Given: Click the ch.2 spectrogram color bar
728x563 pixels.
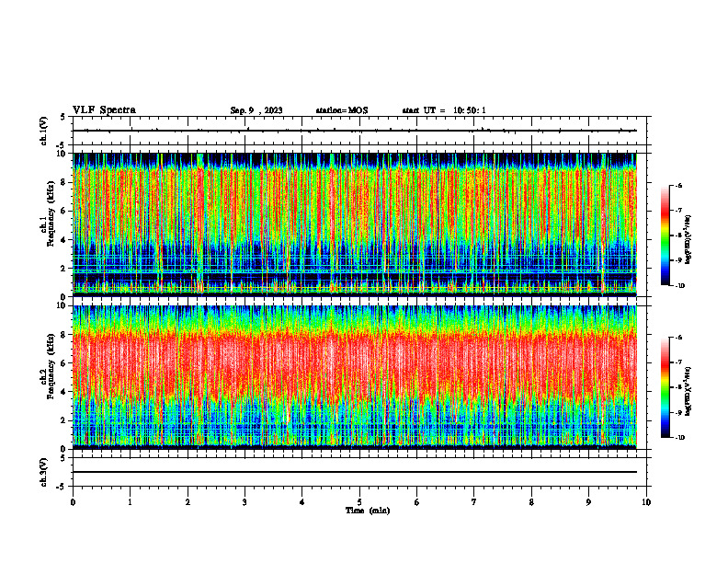Looking at the screenshot, I should click(665, 387).
